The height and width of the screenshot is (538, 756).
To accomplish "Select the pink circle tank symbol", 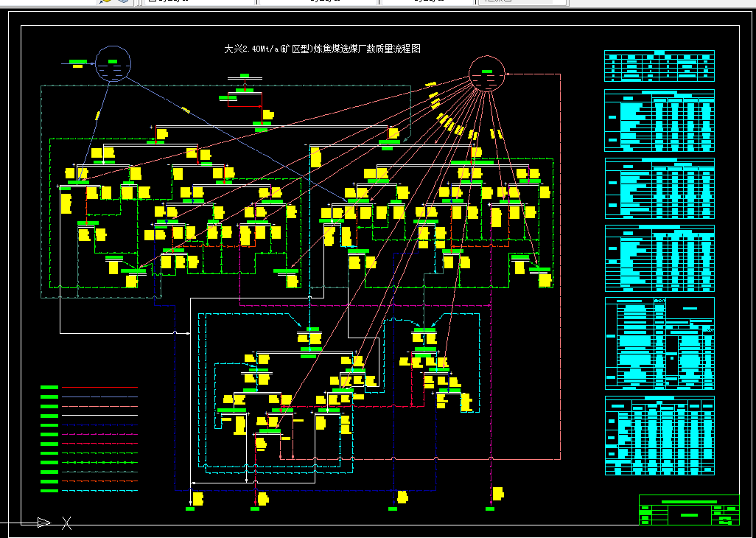I will click(x=487, y=74).
